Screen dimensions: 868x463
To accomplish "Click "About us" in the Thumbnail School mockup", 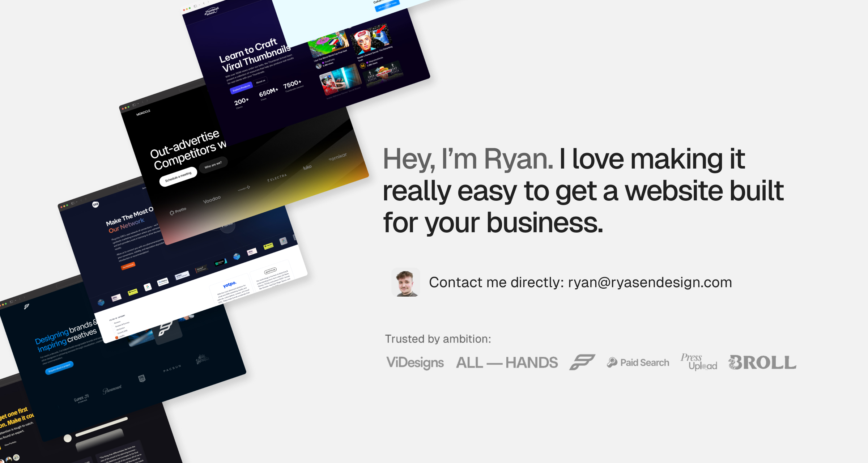I will pos(261,81).
